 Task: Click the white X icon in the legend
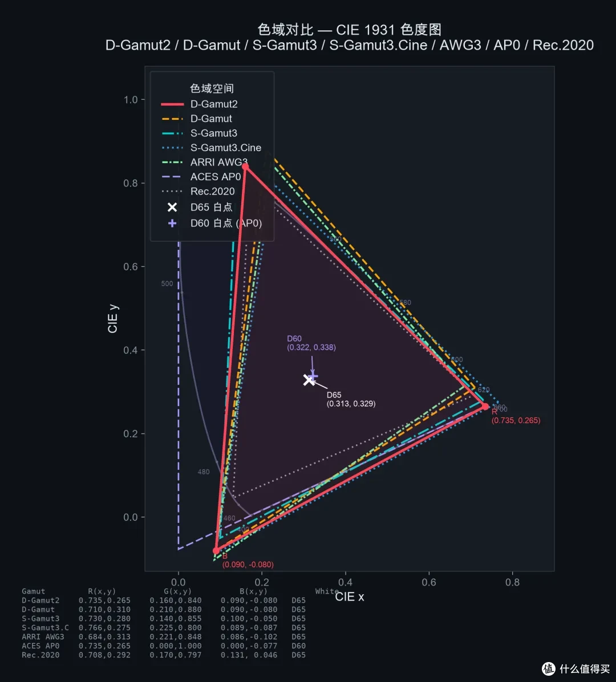[172, 207]
